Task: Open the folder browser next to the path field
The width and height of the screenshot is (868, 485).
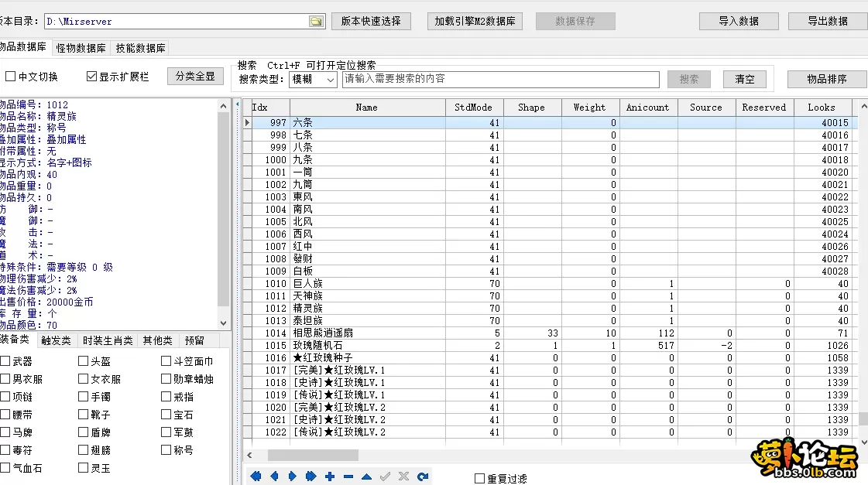Action: (315, 22)
